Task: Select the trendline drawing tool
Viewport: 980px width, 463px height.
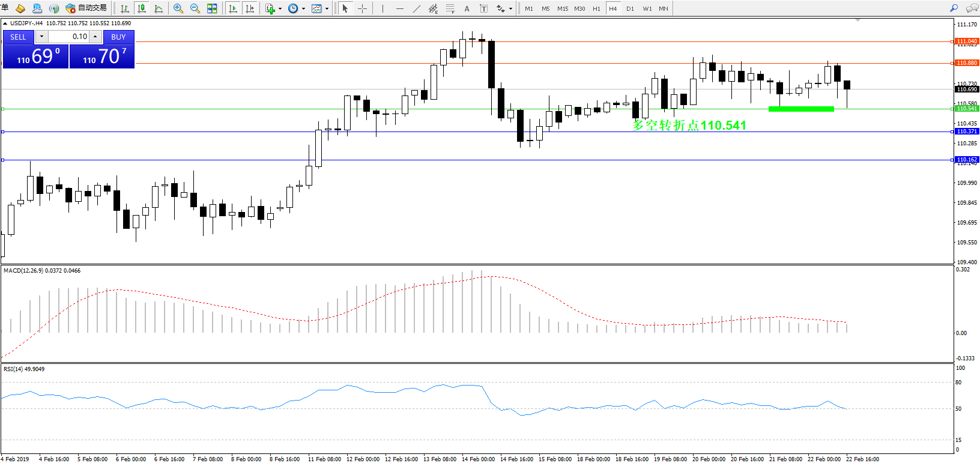Action: pyautogui.click(x=416, y=8)
